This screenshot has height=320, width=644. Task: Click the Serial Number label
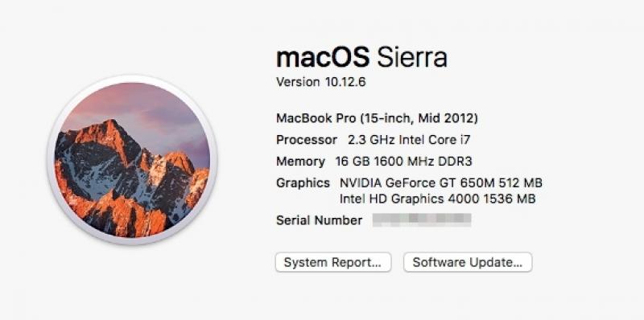point(319,220)
